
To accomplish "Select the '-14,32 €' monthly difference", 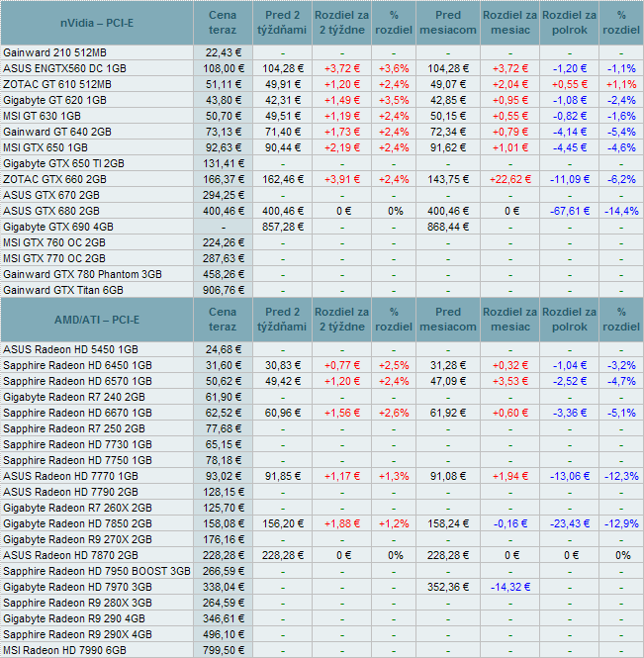I will click(x=510, y=587).
